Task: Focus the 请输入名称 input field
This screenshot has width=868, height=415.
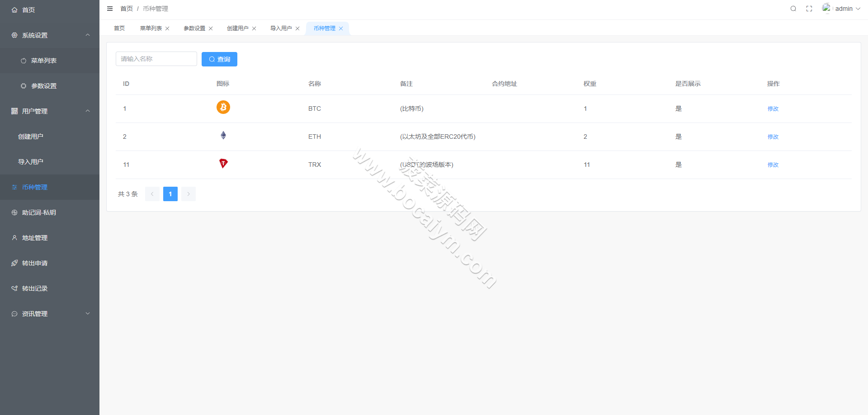Action: click(x=156, y=59)
